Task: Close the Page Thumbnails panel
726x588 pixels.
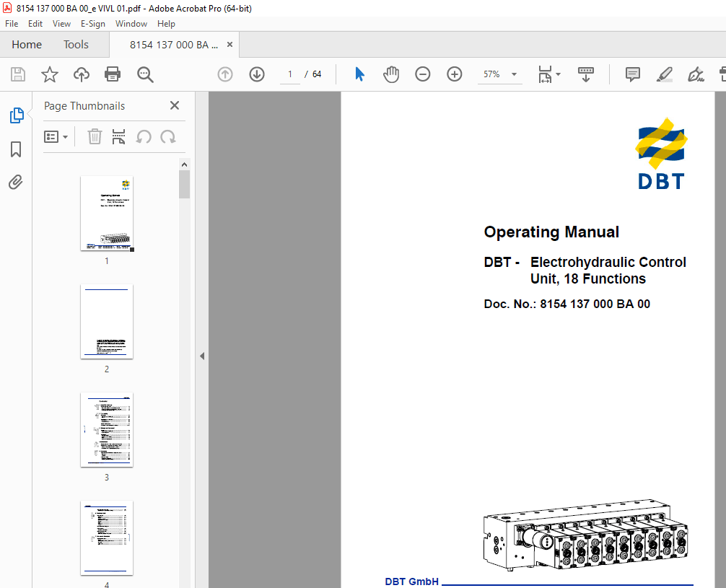Action: point(174,105)
